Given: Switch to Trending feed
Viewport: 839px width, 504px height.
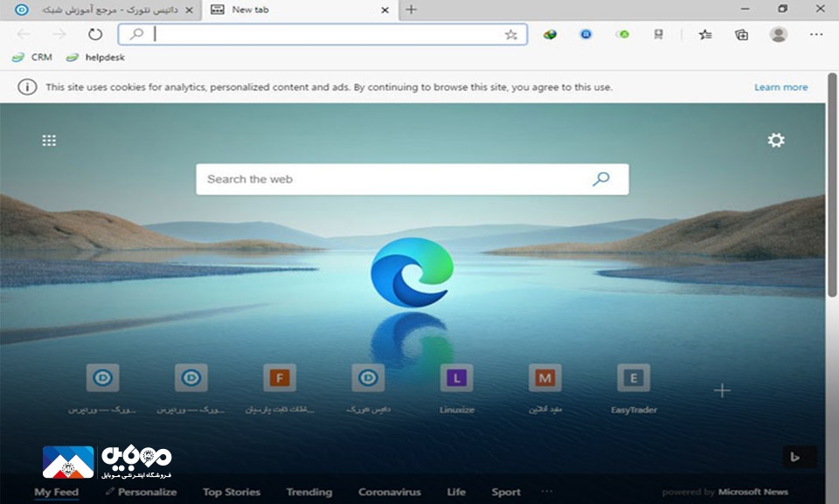Looking at the screenshot, I should [309, 492].
